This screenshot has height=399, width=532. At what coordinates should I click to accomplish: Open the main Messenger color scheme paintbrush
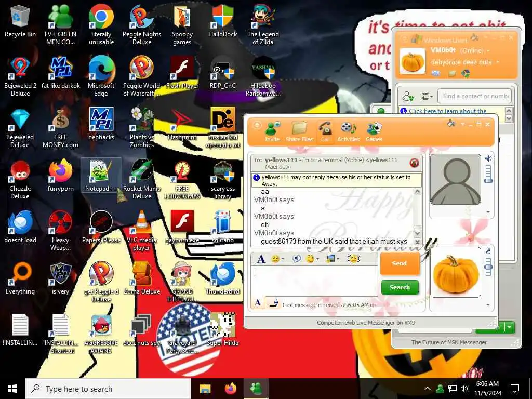[x=475, y=37]
